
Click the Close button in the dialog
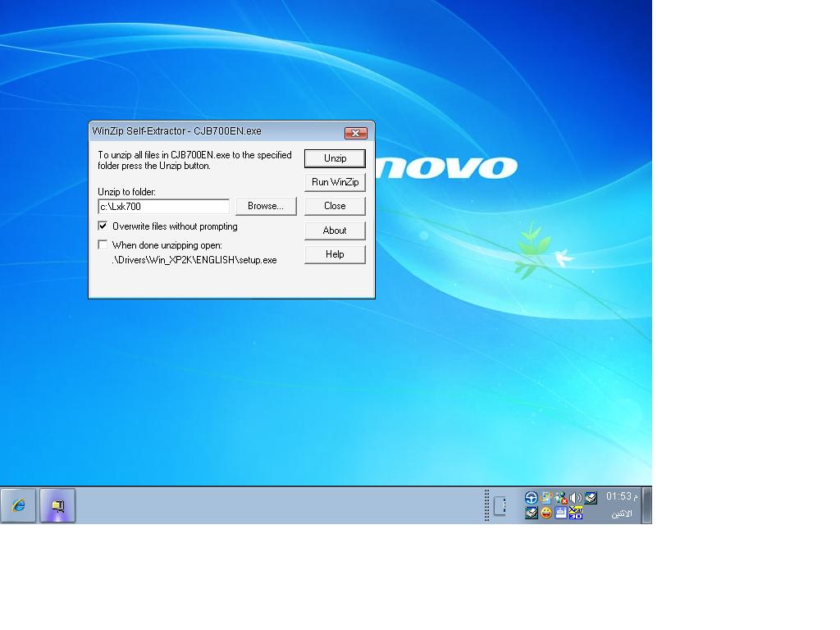click(335, 206)
